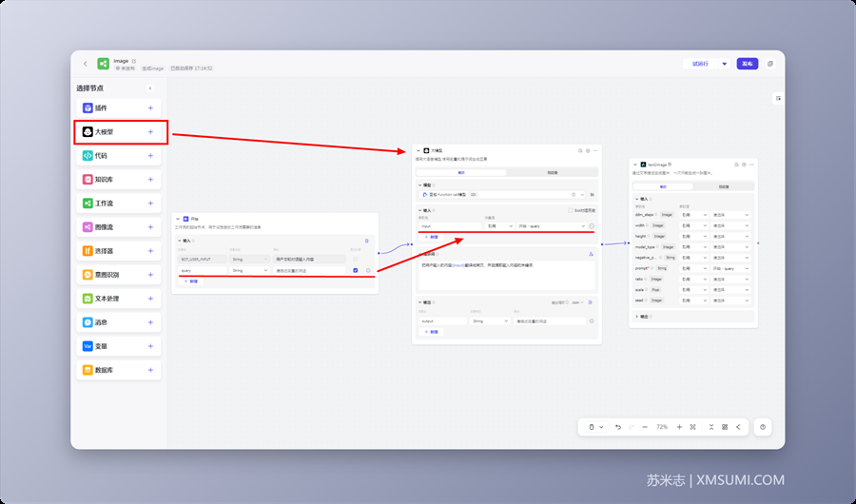856x504 pixels.
Task: Add a 变量 variable node
Action: point(150,346)
